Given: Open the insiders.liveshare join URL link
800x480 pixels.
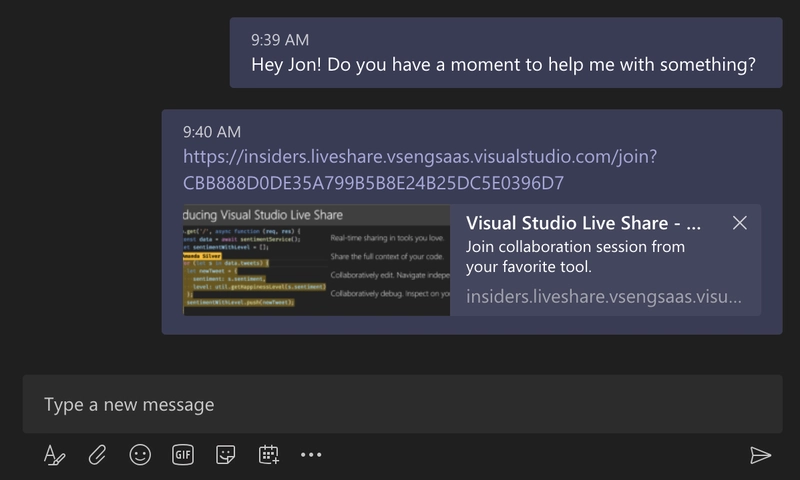Looking at the screenshot, I should [x=420, y=157].
